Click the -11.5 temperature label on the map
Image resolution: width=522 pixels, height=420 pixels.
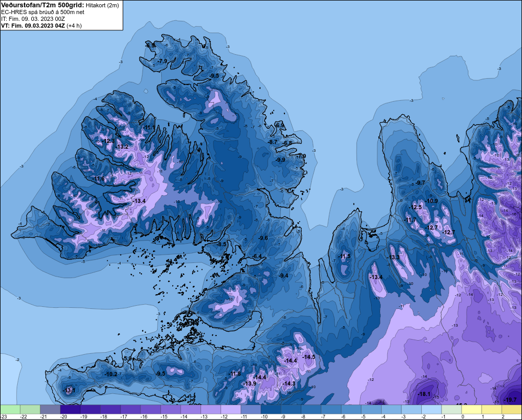tap(344, 256)
